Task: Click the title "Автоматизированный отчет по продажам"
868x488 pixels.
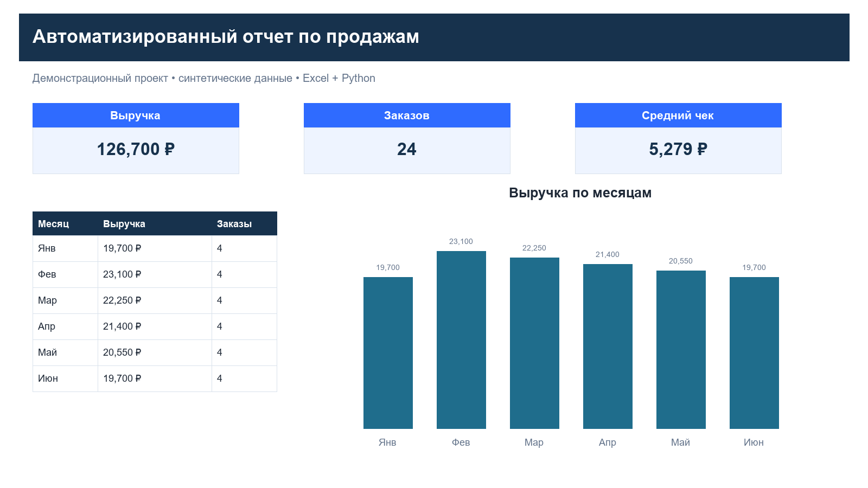Action: (x=226, y=37)
